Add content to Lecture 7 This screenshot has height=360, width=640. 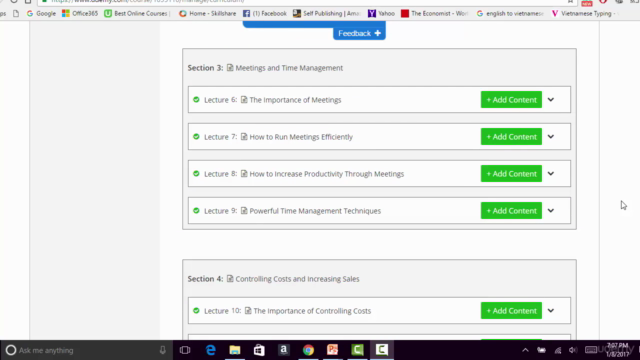(511, 137)
